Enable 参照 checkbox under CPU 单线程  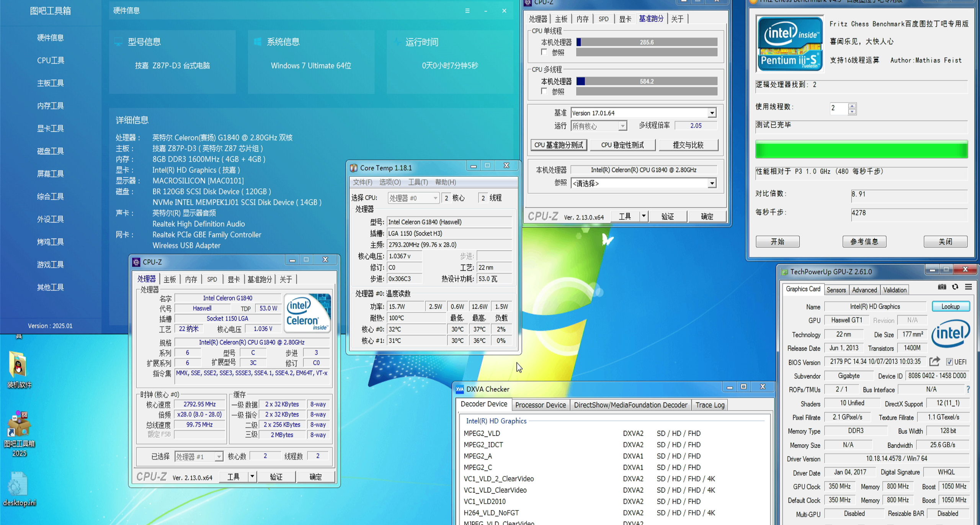[544, 52]
